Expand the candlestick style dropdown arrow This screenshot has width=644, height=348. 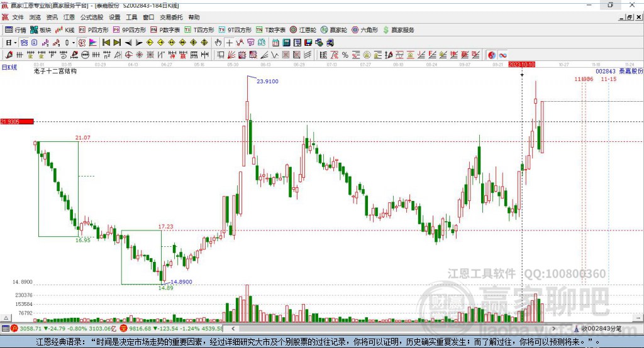pyautogui.click(x=74, y=43)
